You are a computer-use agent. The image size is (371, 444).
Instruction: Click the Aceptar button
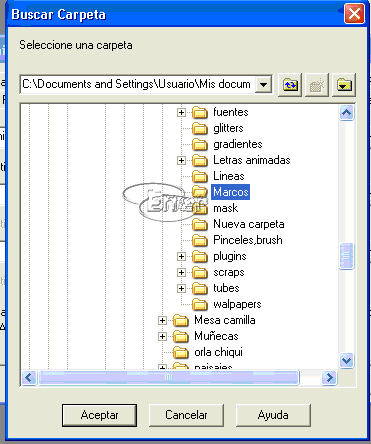(99, 415)
